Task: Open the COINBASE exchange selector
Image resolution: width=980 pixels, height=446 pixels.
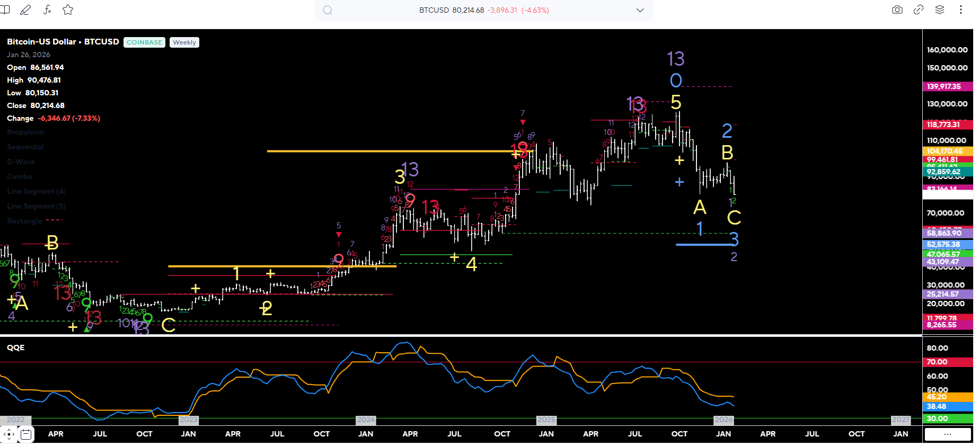Action: click(x=144, y=42)
